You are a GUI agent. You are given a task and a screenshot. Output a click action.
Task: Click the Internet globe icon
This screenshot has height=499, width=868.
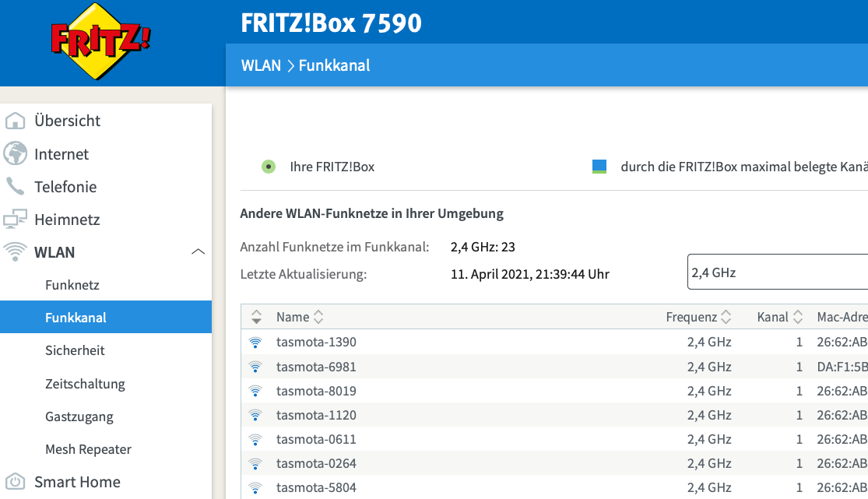pyautogui.click(x=15, y=153)
